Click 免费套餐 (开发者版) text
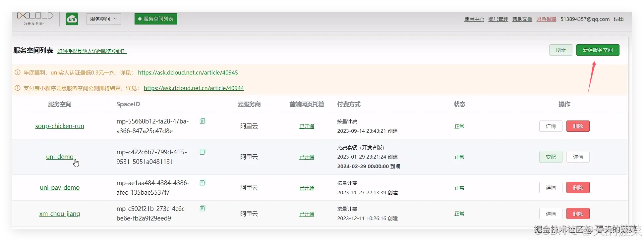The width and height of the screenshot is (644, 241). pos(361,148)
